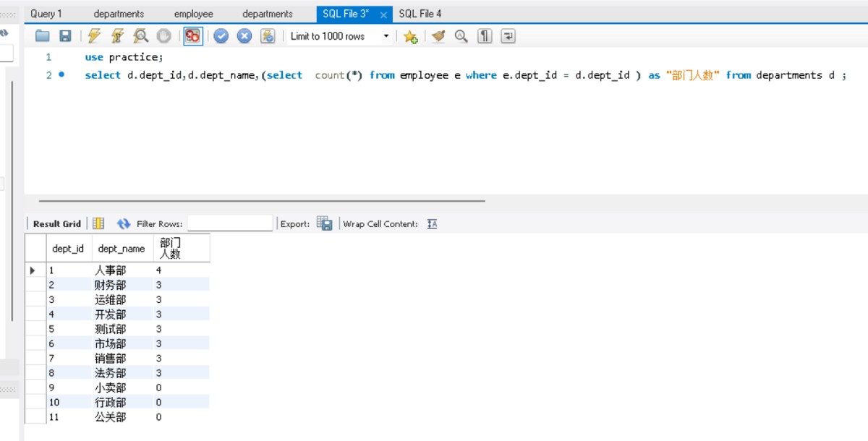
Task: Click the dept_id column header
Action: [x=68, y=249]
